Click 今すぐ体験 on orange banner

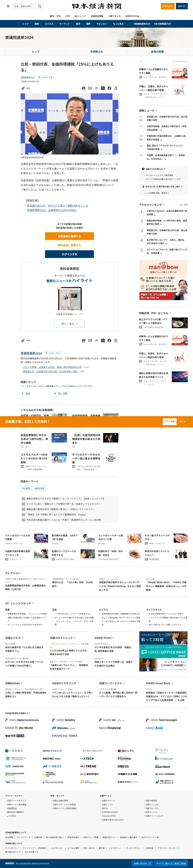pos(170,422)
